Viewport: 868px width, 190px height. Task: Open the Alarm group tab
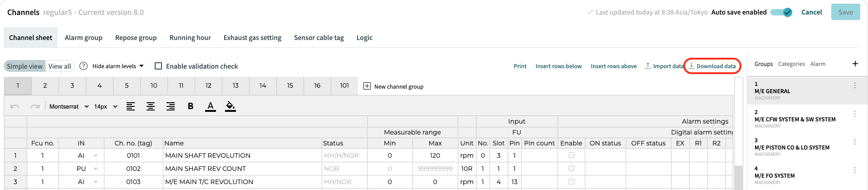coord(83,38)
